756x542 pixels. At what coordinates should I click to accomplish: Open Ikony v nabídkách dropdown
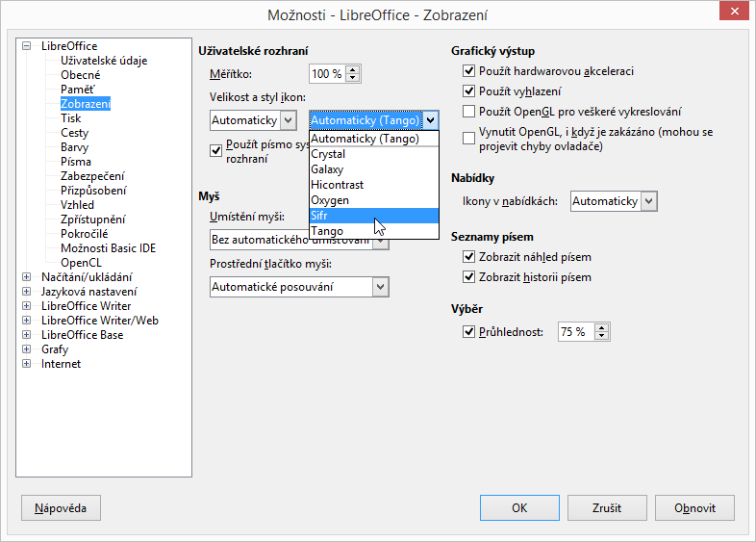coord(649,200)
